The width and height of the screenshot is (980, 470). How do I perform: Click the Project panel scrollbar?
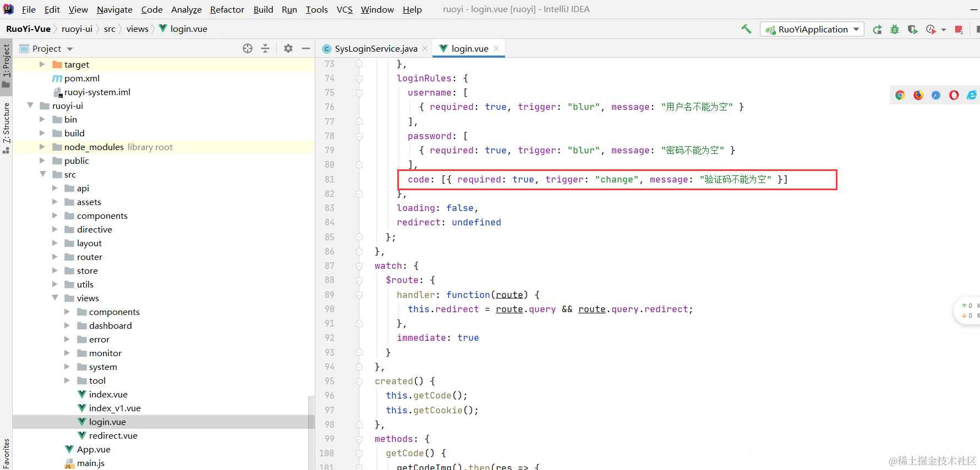click(311, 432)
